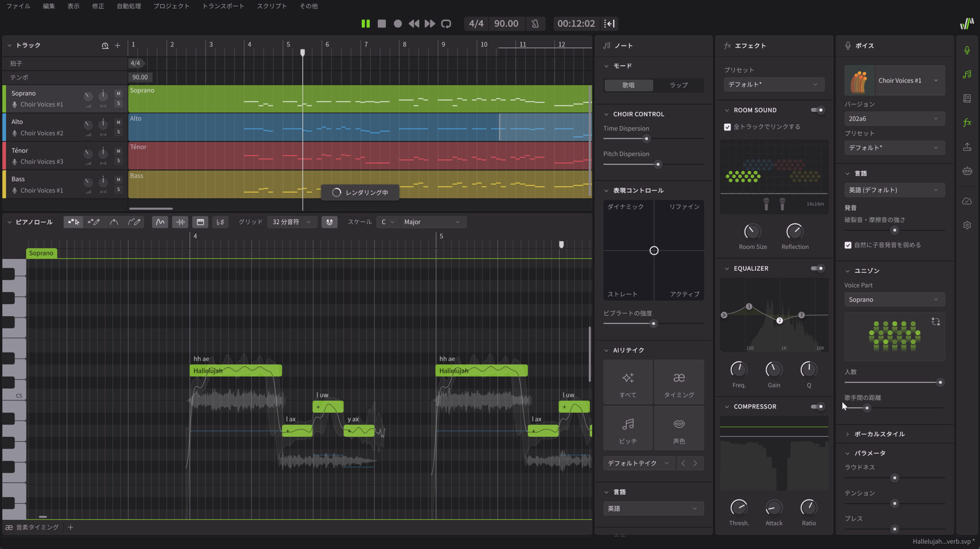Mute the Alto track
This screenshot has width=980, height=549.
coord(118,123)
